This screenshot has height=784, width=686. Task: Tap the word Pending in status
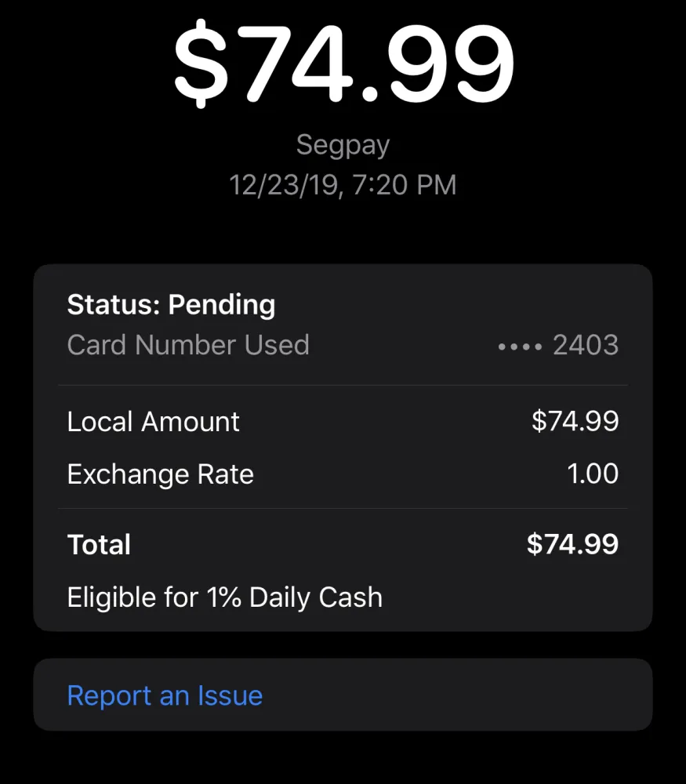(x=222, y=304)
